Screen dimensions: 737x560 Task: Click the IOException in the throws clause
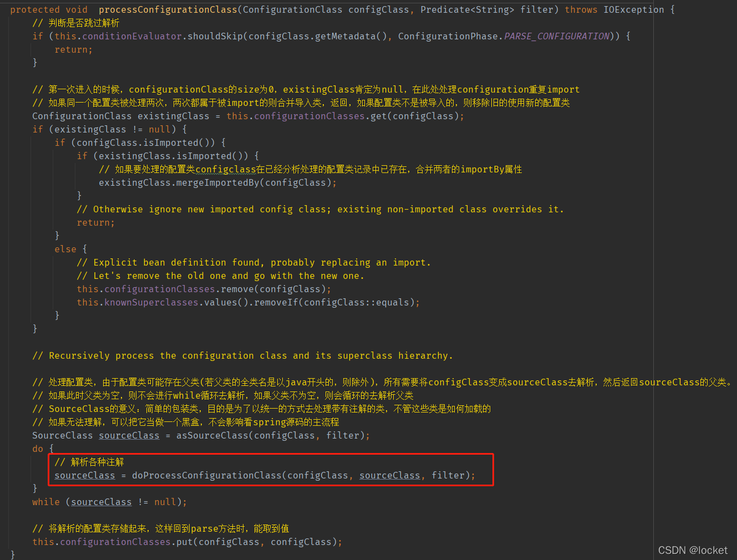pos(634,9)
